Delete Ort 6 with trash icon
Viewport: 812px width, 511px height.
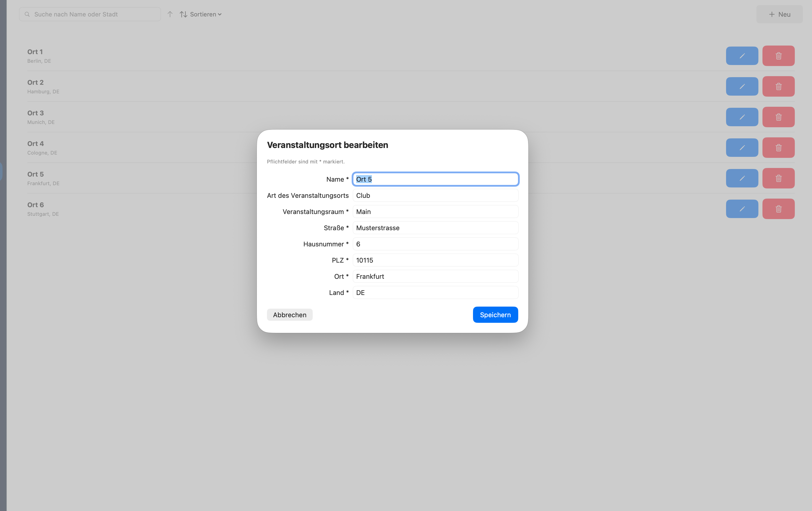(x=778, y=209)
